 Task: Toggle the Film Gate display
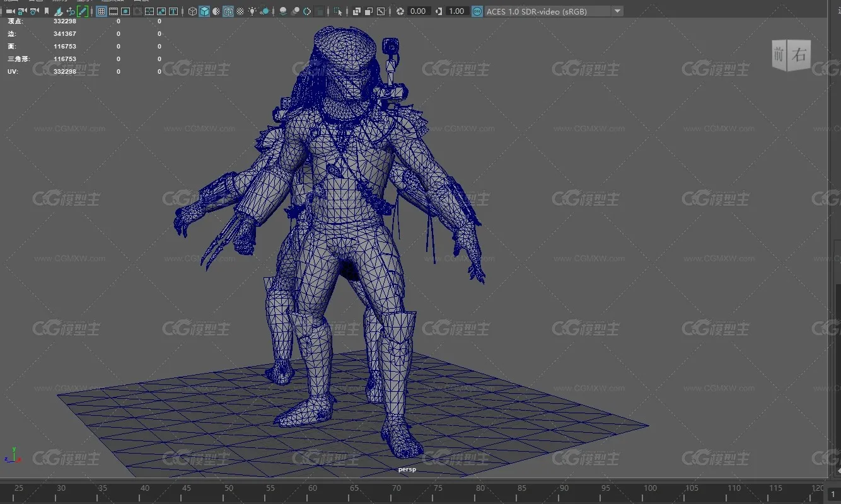point(113,11)
